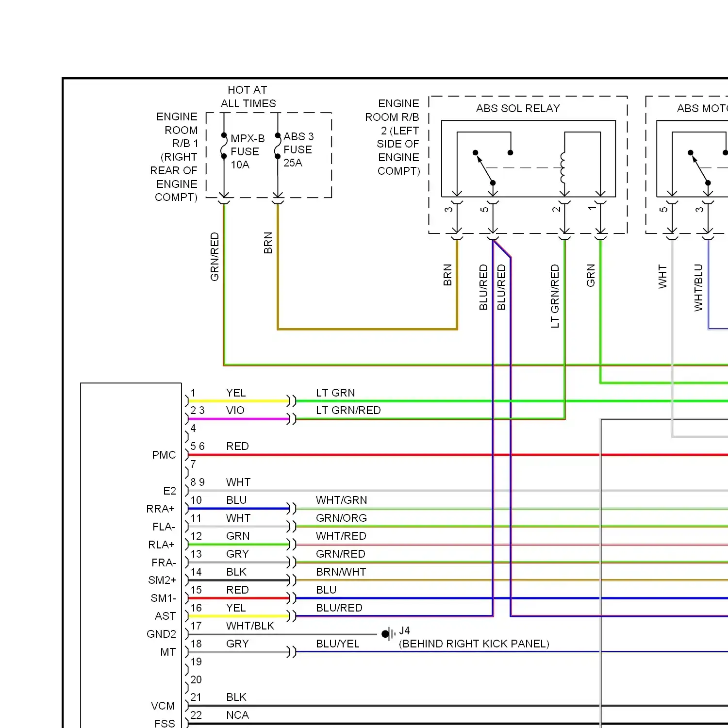Select the GRN label on pin 12 row

(x=238, y=536)
